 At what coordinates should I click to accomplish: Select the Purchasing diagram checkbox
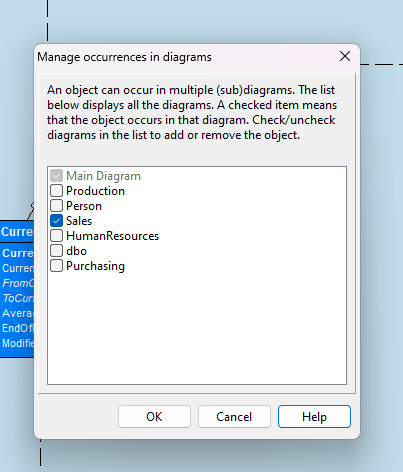[x=56, y=266]
